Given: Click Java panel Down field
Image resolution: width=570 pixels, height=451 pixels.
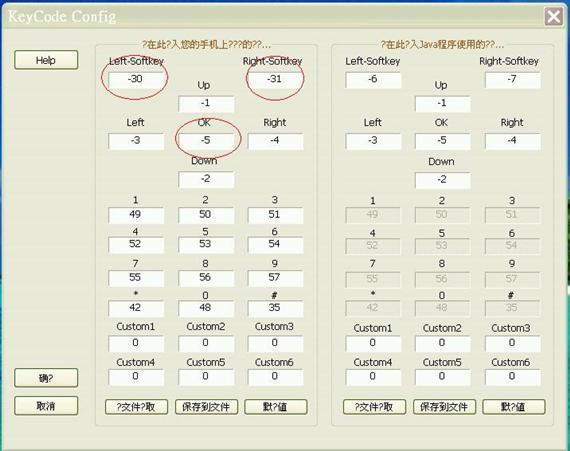Looking at the screenshot, I should [442, 180].
